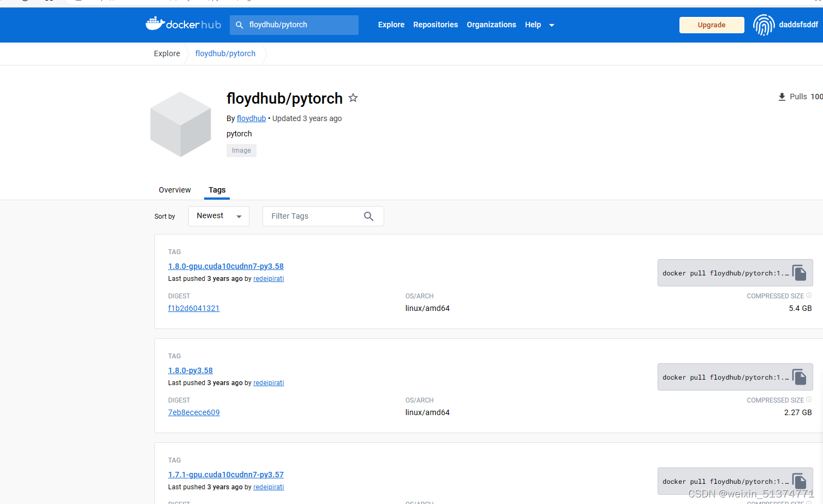Focus the header search field

(x=294, y=25)
